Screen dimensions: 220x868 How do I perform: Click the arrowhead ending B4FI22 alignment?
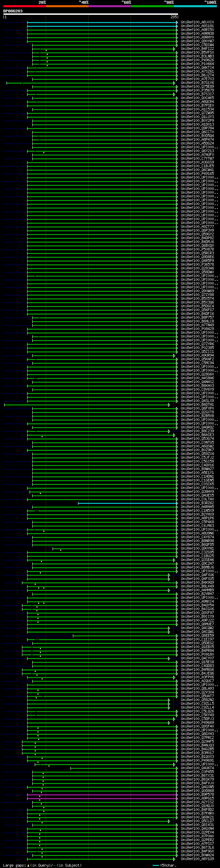pyautogui.click(x=174, y=49)
